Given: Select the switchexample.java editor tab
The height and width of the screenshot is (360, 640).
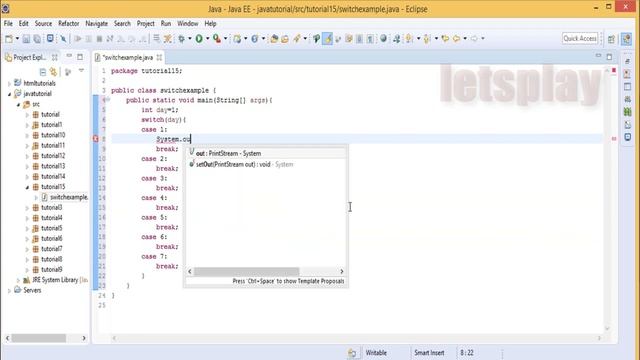Looking at the screenshot, I should tap(128, 58).
